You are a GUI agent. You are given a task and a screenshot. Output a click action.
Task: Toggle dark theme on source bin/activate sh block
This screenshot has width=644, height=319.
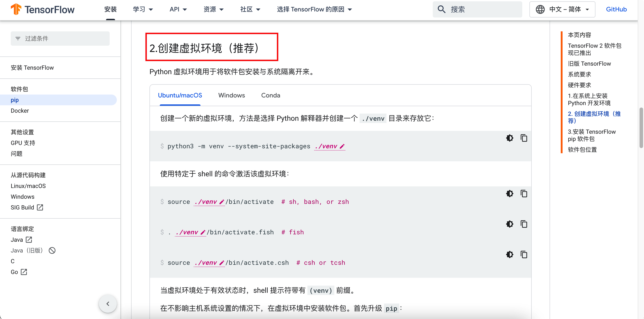coord(510,194)
